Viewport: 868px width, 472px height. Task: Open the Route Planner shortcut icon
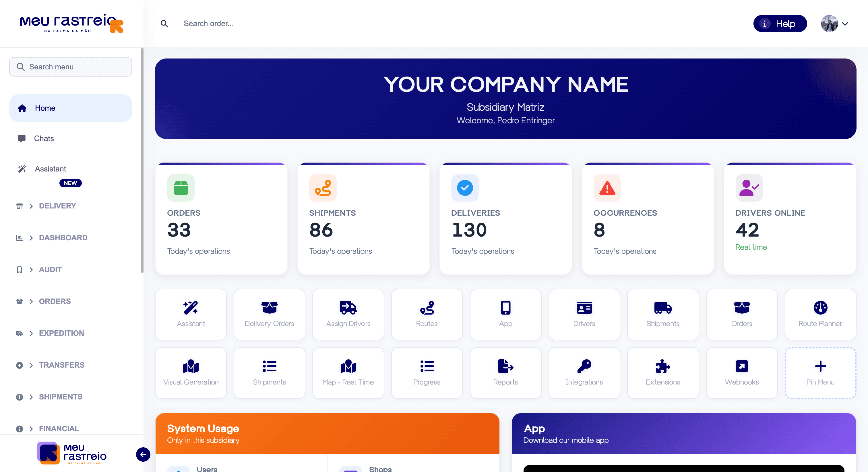820,307
